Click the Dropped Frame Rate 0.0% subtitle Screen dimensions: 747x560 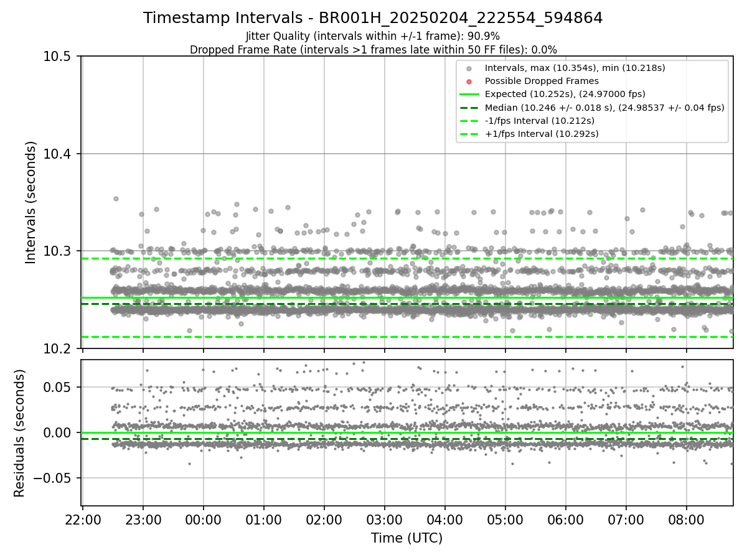[374, 49]
